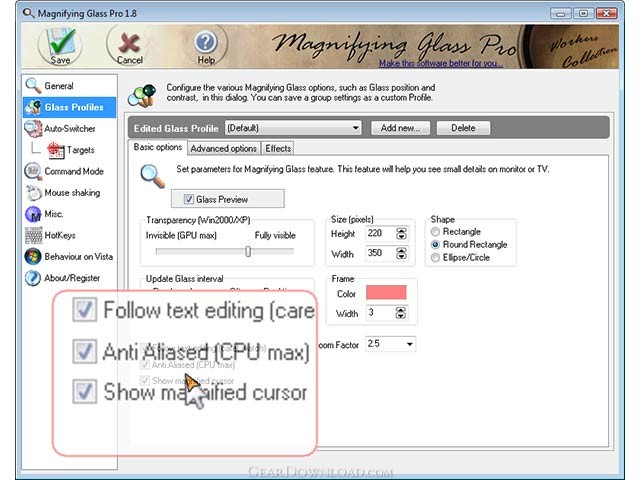
Task: Switch to the Basic options tab
Action: (158, 147)
